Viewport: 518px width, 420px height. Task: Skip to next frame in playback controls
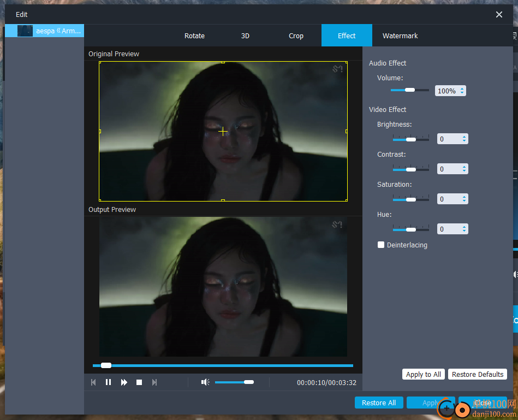tap(154, 382)
